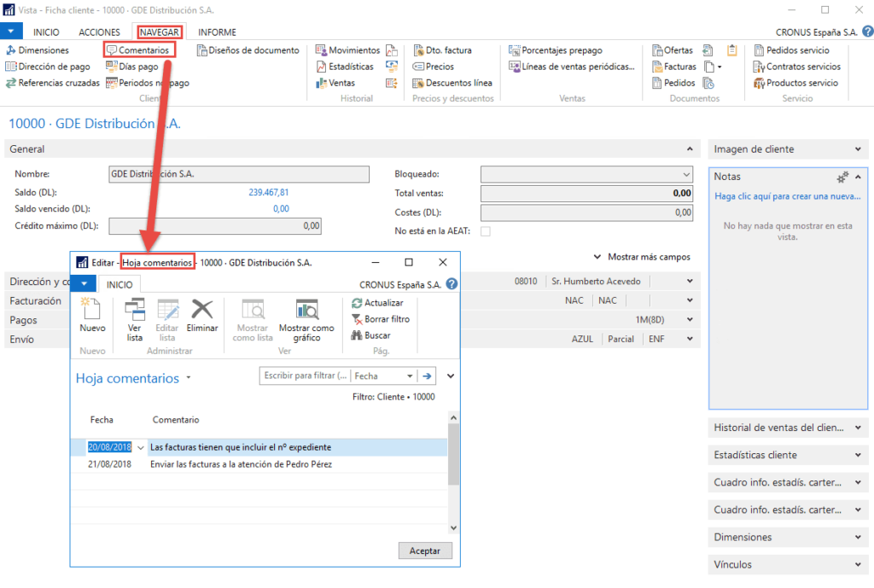
Task: Switch to the INFORME ribbon tab
Action: point(218,32)
